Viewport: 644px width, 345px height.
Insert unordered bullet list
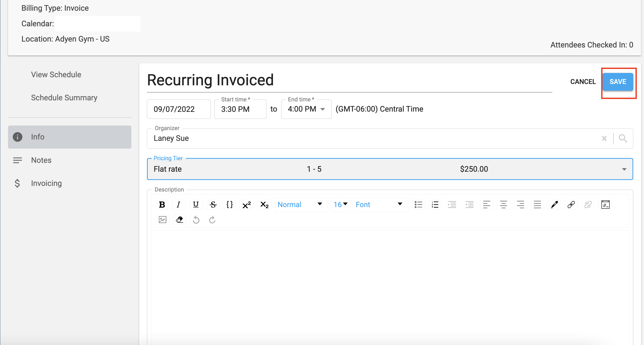click(418, 205)
